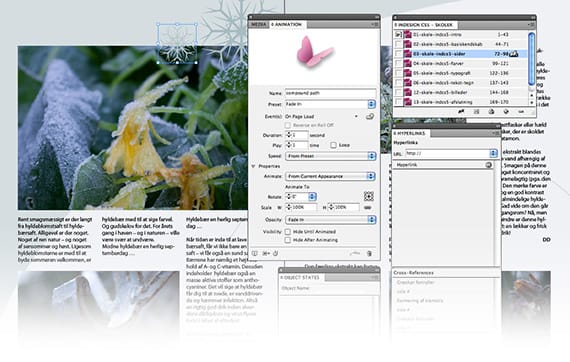This screenshot has height=362, width=570.
Task: Click the Scale W percentage field
Action: [x=304, y=207]
